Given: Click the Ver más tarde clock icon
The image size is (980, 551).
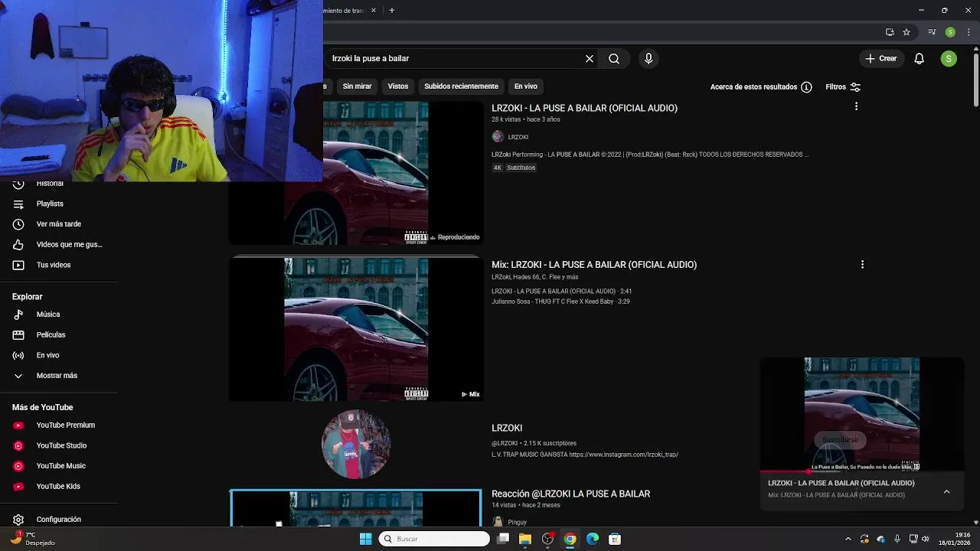Looking at the screenshot, I should pos(18,224).
